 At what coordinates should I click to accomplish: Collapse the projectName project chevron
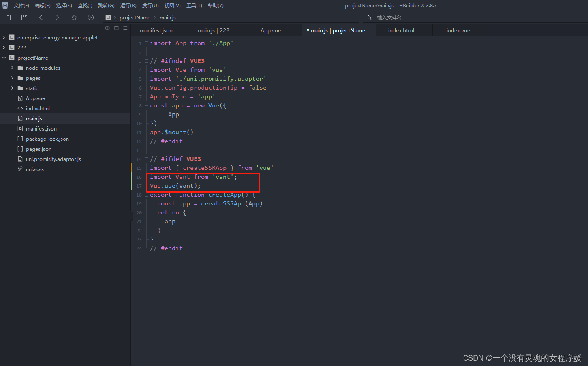4,58
